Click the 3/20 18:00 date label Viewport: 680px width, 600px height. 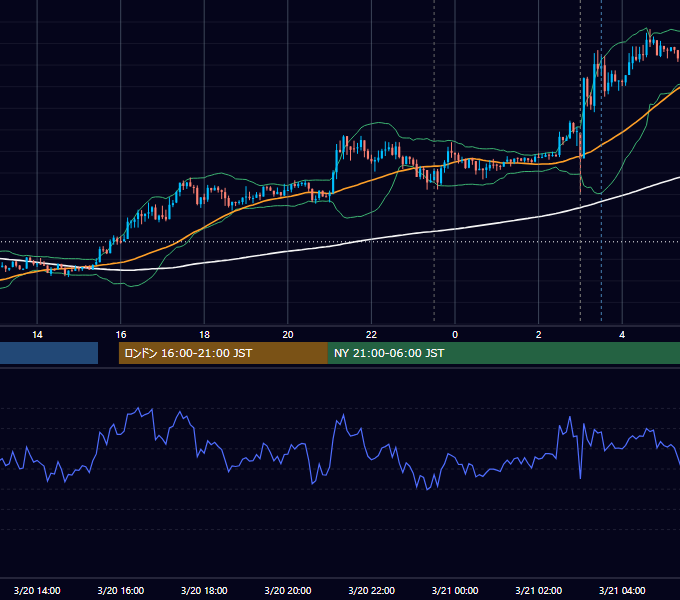point(204,590)
